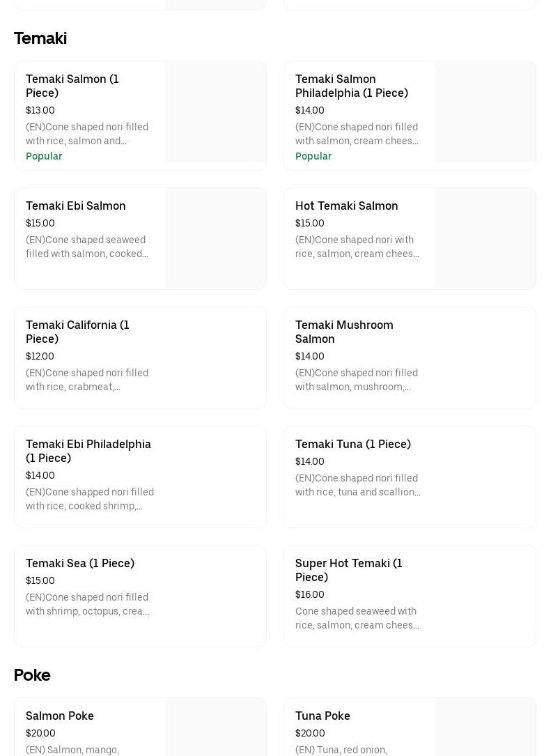Choose the Tuna Poke item title
The image size is (560, 756).
tap(322, 716)
